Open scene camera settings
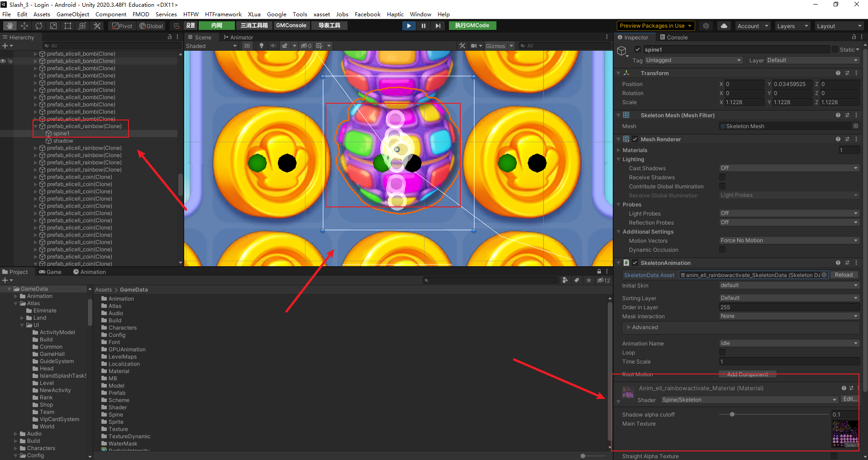The height and width of the screenshot is (460, 868). tap(474, 46)
